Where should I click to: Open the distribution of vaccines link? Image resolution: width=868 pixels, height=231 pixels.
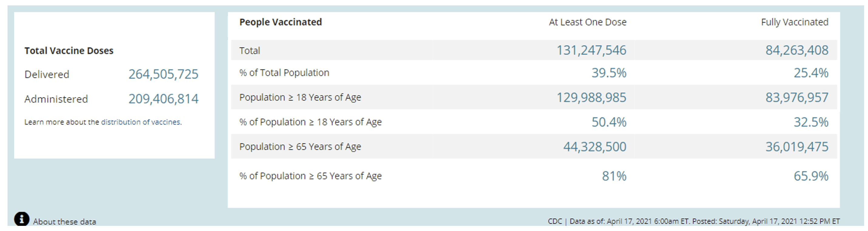[x=141, y=122]
